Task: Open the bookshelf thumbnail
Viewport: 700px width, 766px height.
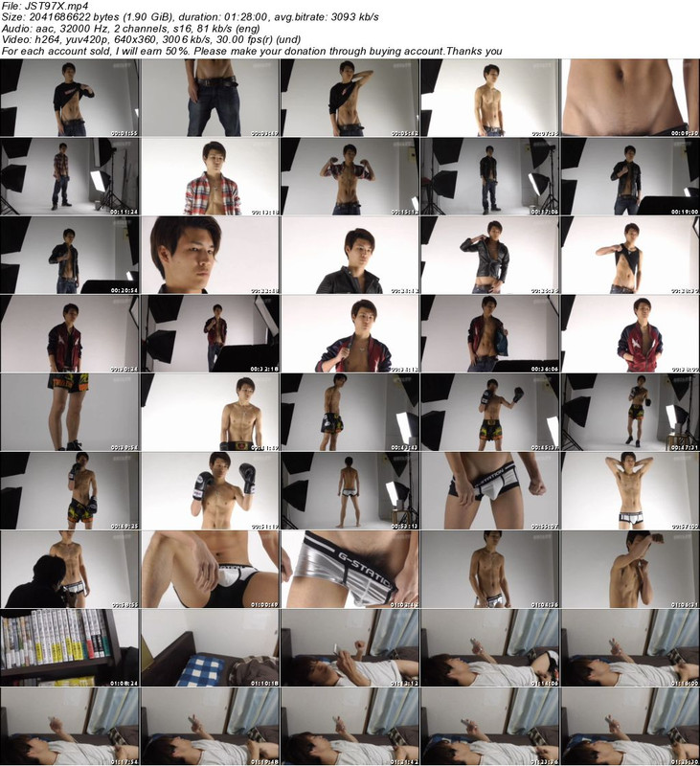Action: click(x=70, y=647)
